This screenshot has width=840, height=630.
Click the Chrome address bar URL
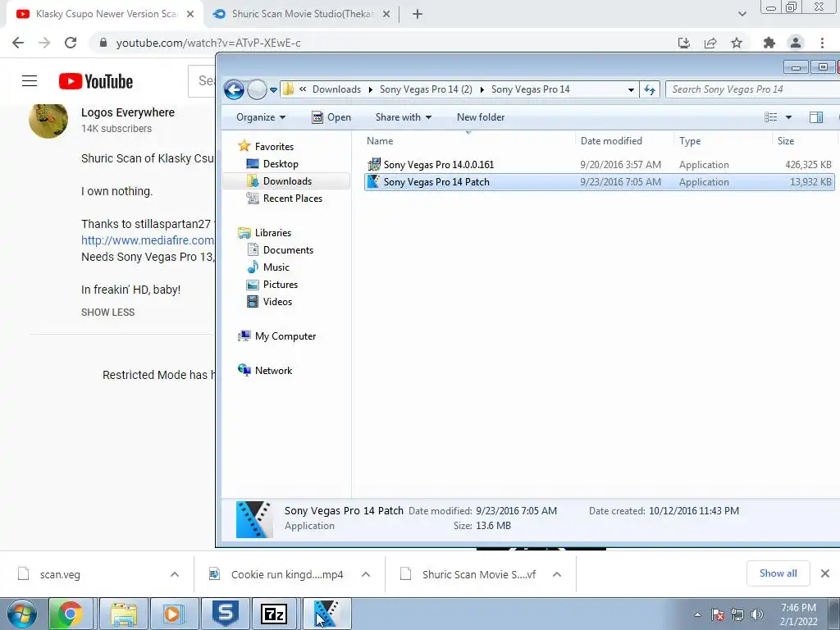(208, 43)
